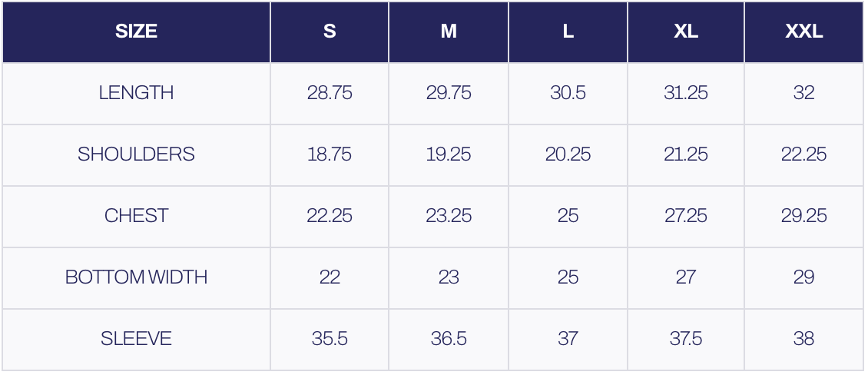Click the 38 sleeve value
The height and width of the screenshot is (375, 868).
pos(803,339)
